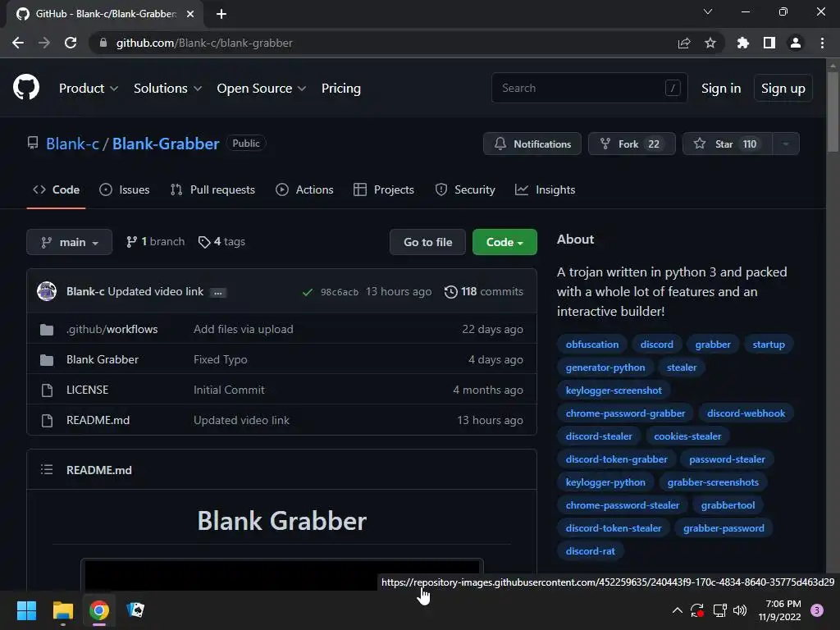Open File Explorer from the taskbar

pos(62,610)
